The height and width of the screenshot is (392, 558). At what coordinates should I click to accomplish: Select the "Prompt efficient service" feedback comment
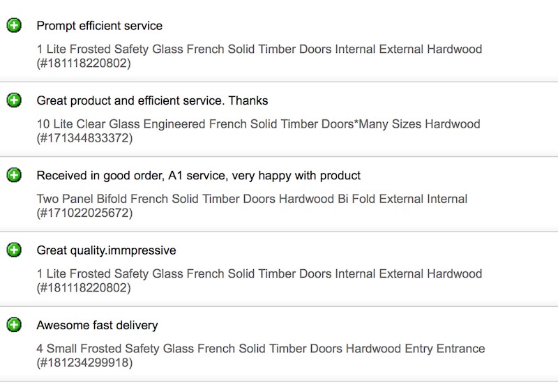pyautogui.click(x=99, y=26)
